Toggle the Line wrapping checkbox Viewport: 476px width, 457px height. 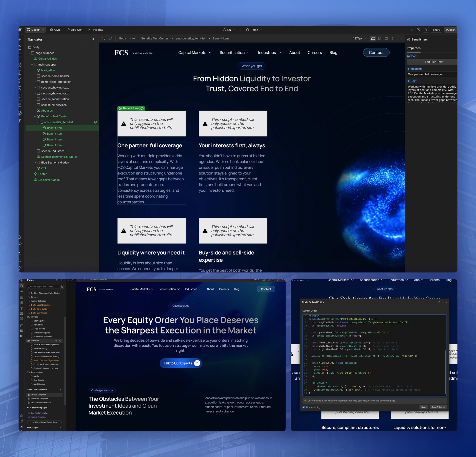pos(304,407)
